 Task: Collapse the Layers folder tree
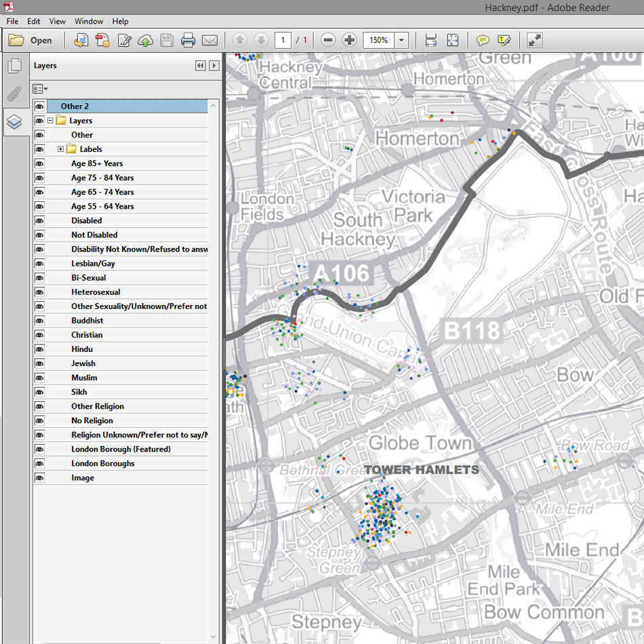50,121
